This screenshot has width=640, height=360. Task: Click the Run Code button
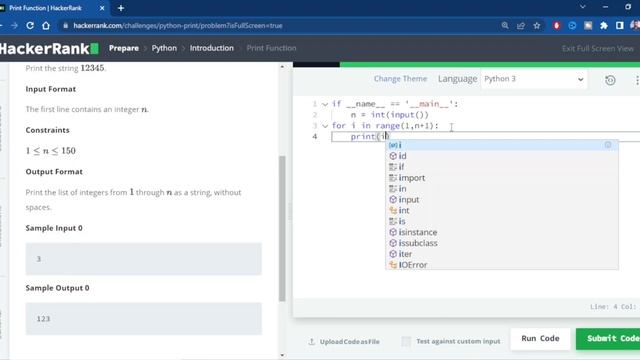540,338
